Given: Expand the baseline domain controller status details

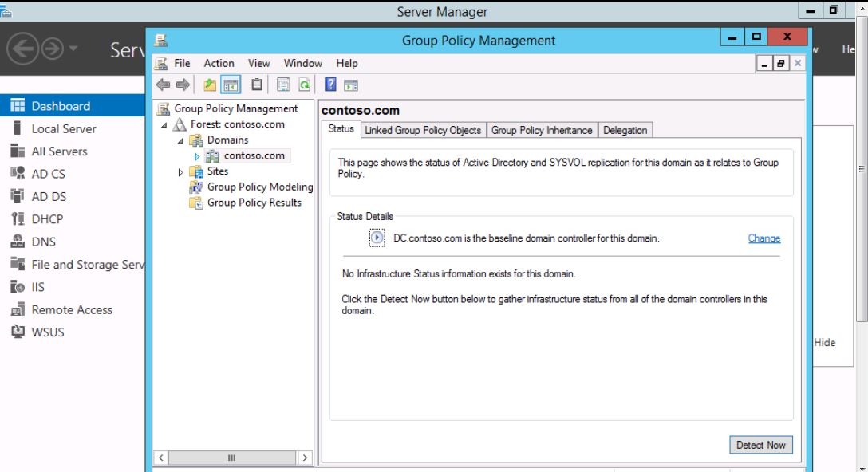Looking at the screenshot, I should pyautogui.click(x=377, y=238).
